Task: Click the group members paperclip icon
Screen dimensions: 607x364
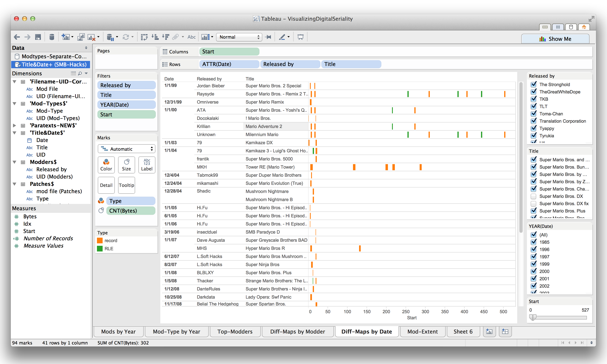Action: click(175, 37)
